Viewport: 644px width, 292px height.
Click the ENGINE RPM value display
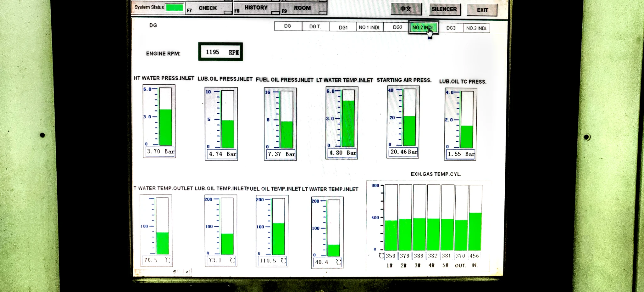[220, 51]
